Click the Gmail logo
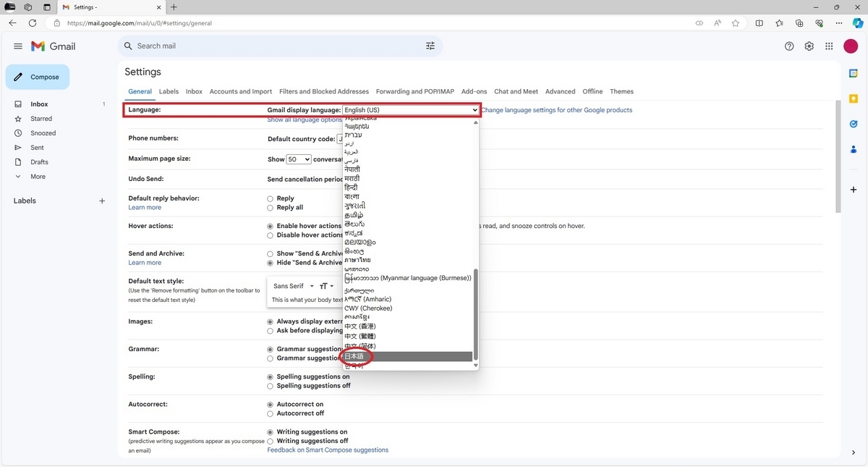 pyautogui.click(x=53, y=46)
